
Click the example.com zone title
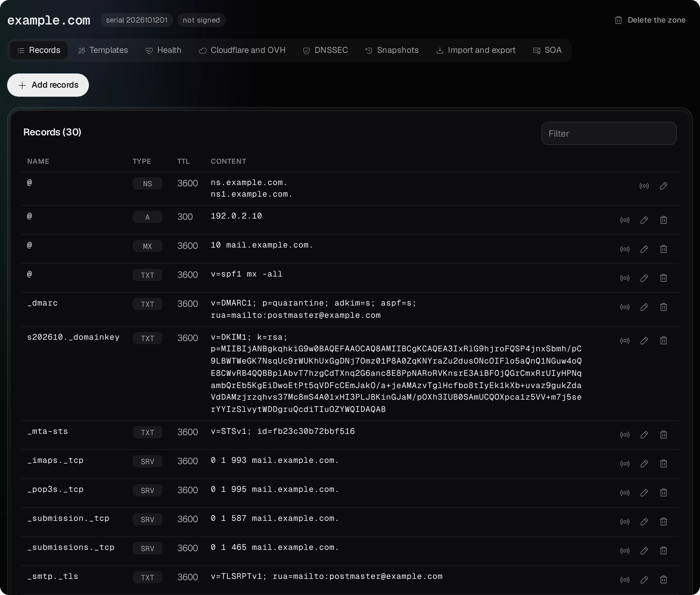[x=49, y=20]
